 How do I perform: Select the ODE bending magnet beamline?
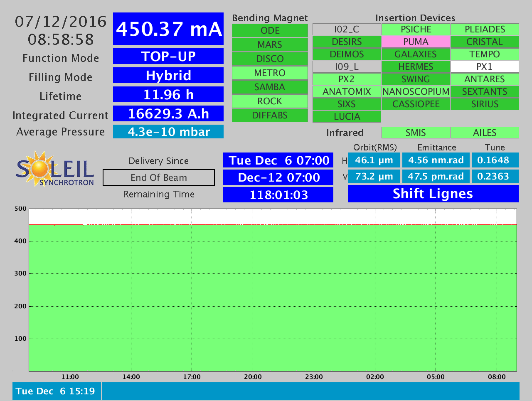click(x=270, y=30)
